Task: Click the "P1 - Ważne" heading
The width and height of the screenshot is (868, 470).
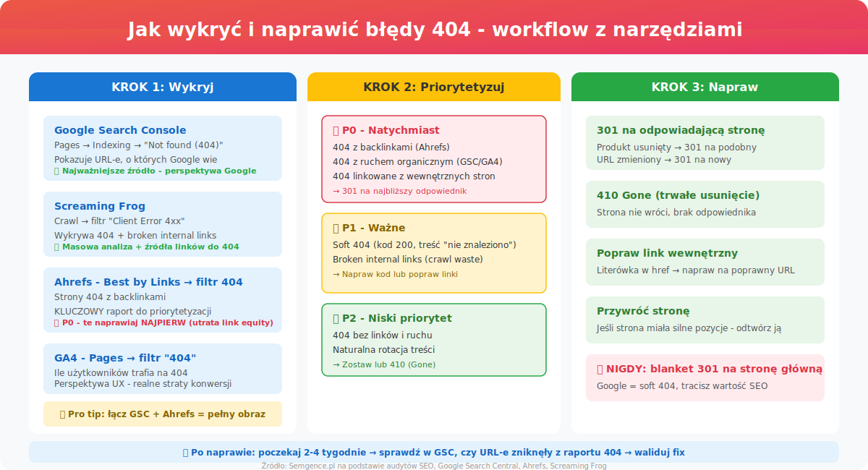Action: [369, 228]
